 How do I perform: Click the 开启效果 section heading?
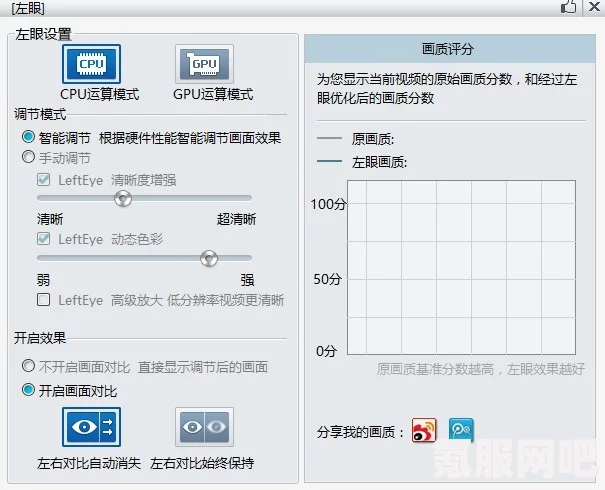(x=40, y=338)
